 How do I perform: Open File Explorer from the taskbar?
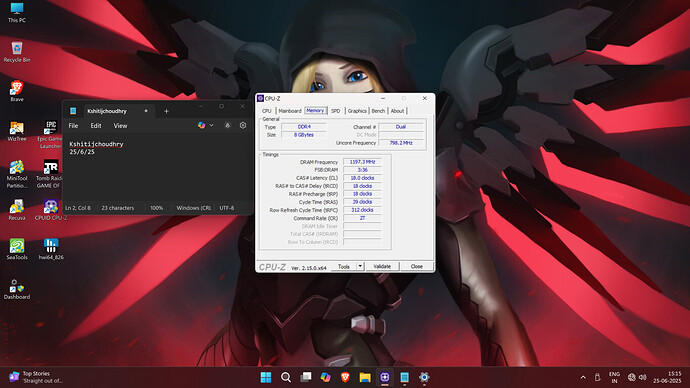[x=365, y=377]
